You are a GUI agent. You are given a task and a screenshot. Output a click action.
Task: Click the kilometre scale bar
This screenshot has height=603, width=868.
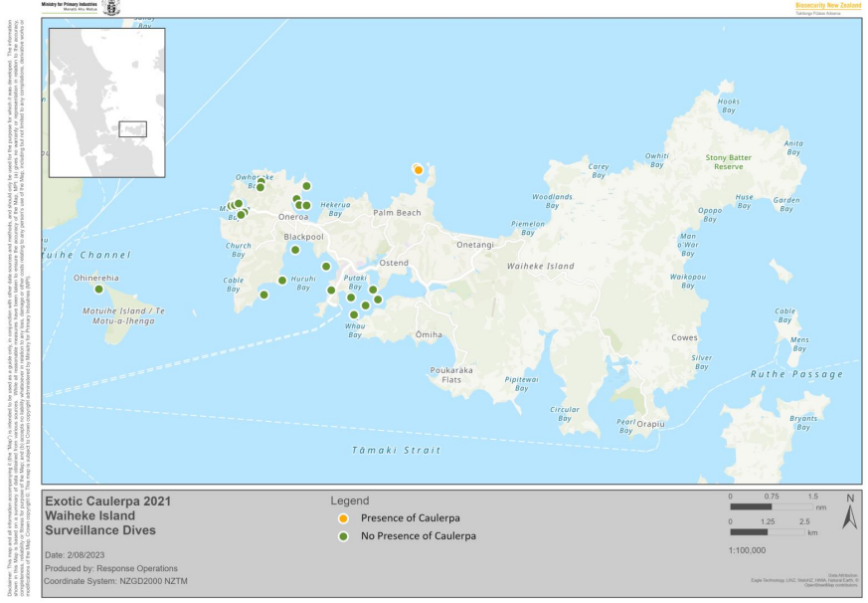[x=768, y=532]
